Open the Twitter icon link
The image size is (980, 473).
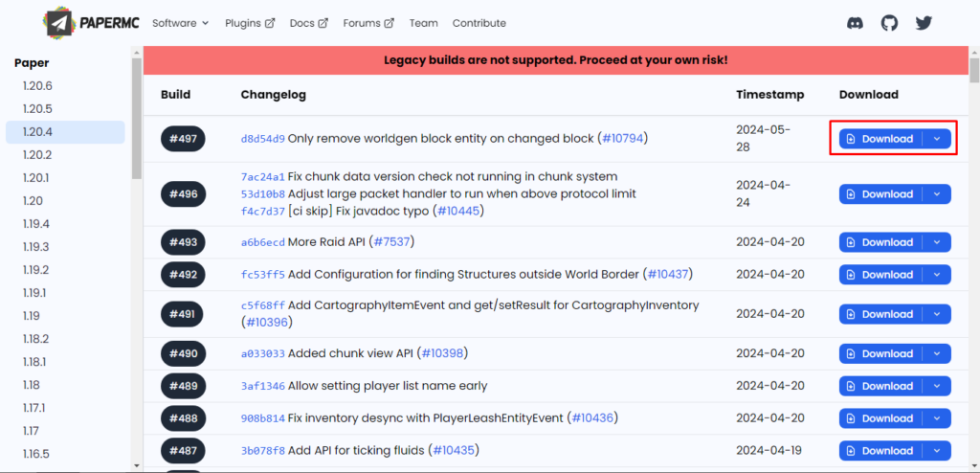click(924, 23)
